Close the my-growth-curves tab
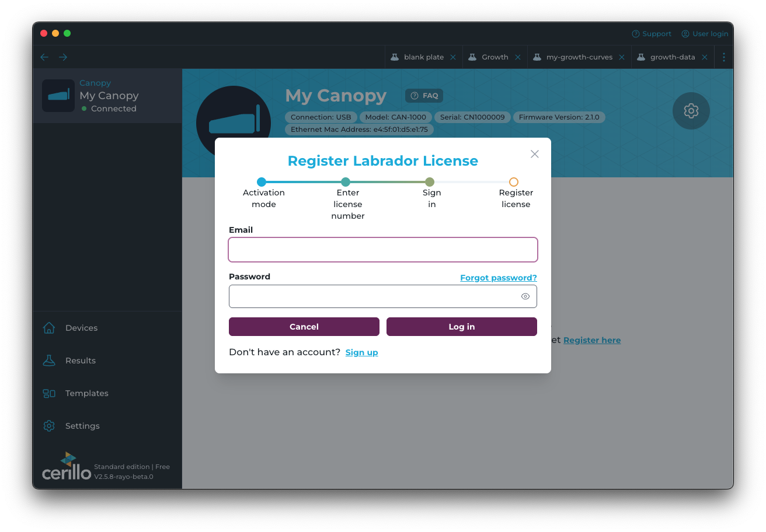This screenshot has width=766, height=532. click(x=622, y=57)
